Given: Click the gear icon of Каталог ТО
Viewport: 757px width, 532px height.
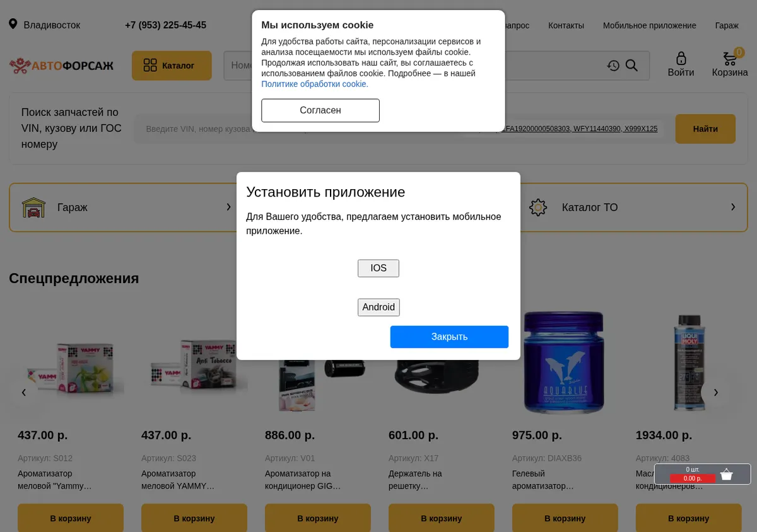Looking at the screenshot, I should 538,207.
